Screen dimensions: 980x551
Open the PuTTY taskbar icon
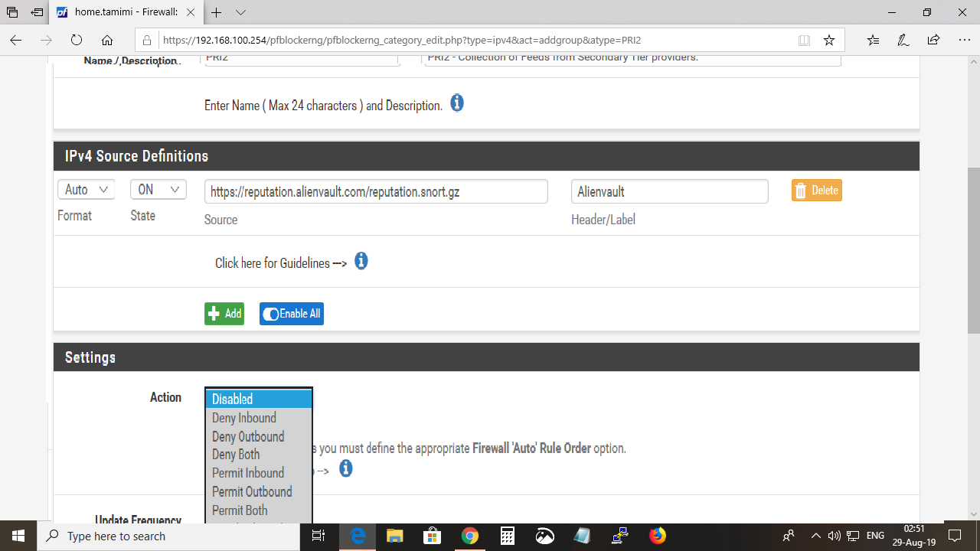(x=620, y=536)
